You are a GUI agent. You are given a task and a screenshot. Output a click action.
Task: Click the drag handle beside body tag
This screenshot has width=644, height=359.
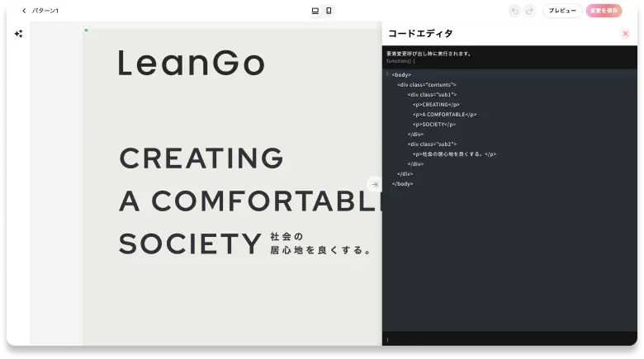point(386,74)
